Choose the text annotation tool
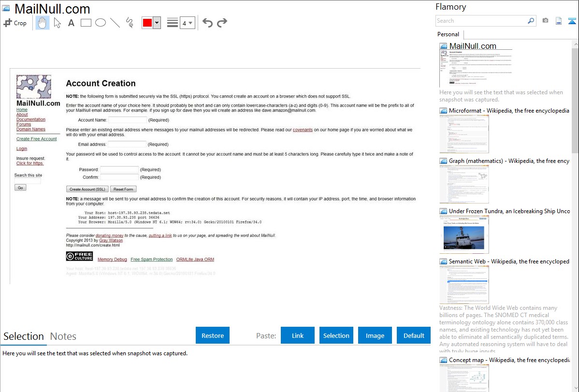This screenshot has height=392, width=579. pyautogui.click(x=71, y=23)
